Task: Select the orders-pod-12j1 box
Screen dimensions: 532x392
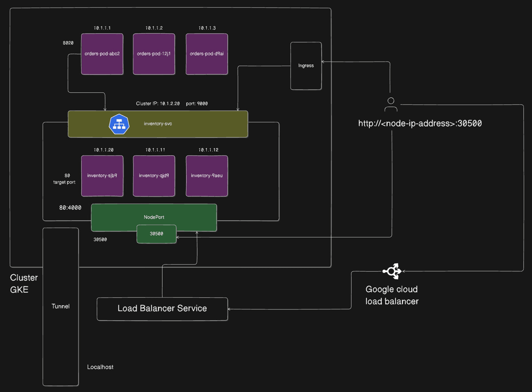Action: point(154,54)
